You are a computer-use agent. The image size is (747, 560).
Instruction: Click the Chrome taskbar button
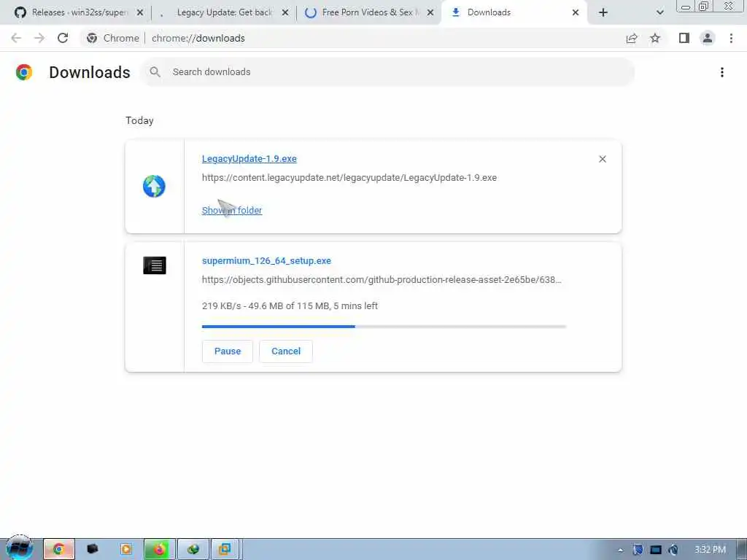59,550
